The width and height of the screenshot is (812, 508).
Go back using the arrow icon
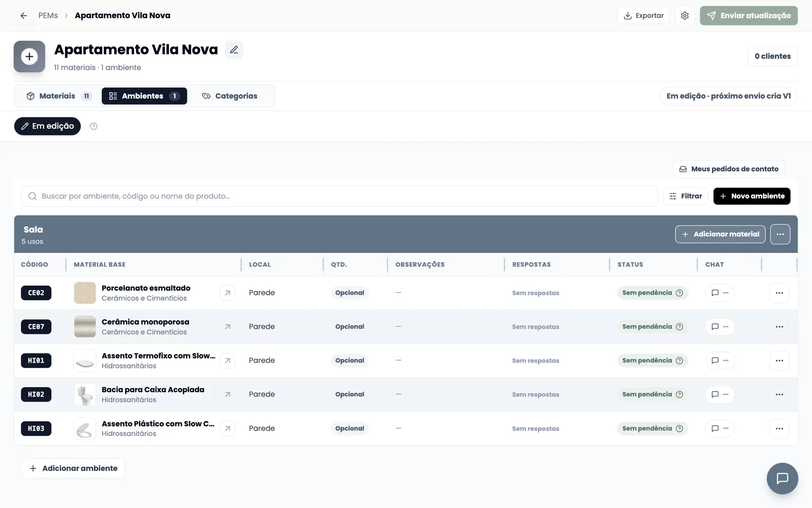point(23,16)
